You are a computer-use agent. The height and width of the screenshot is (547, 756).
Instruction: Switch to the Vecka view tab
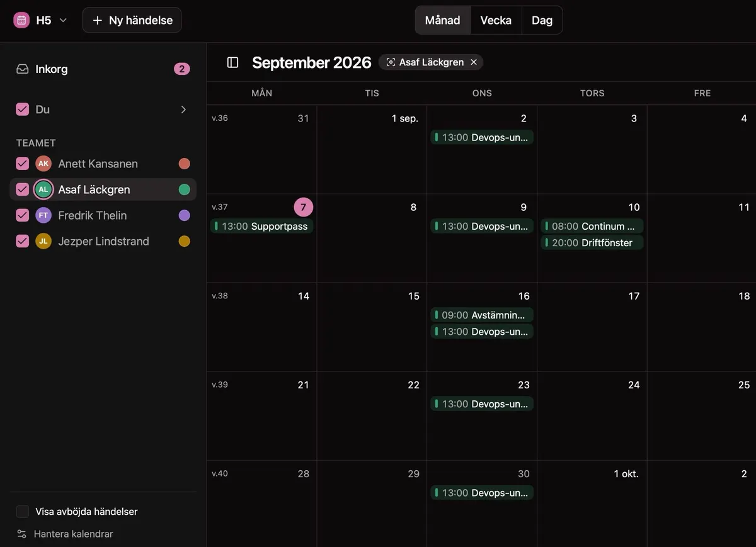[496, 20]
